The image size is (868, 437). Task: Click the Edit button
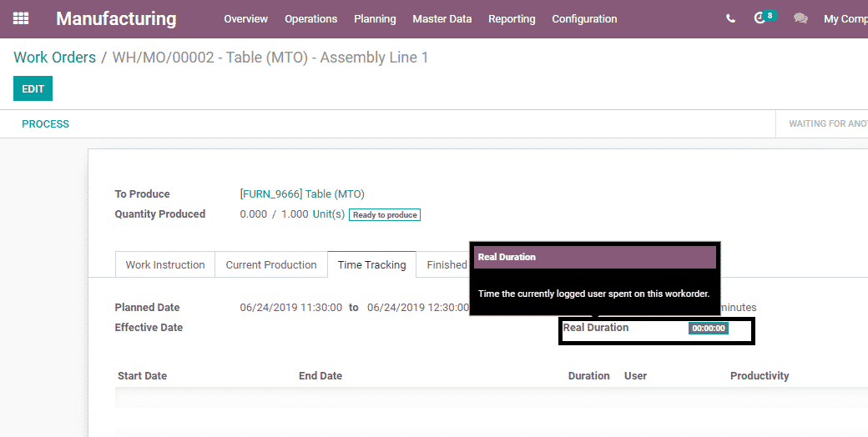33,88
